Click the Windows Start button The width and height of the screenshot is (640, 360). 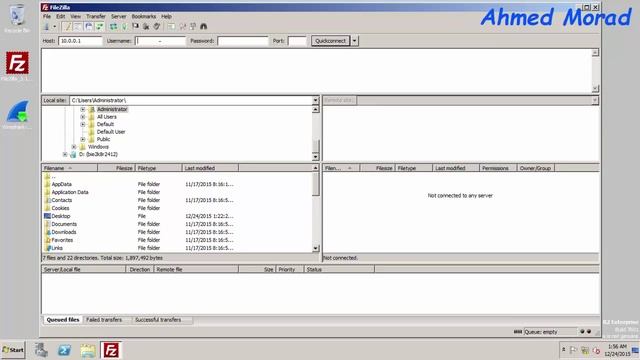[13, 350]
